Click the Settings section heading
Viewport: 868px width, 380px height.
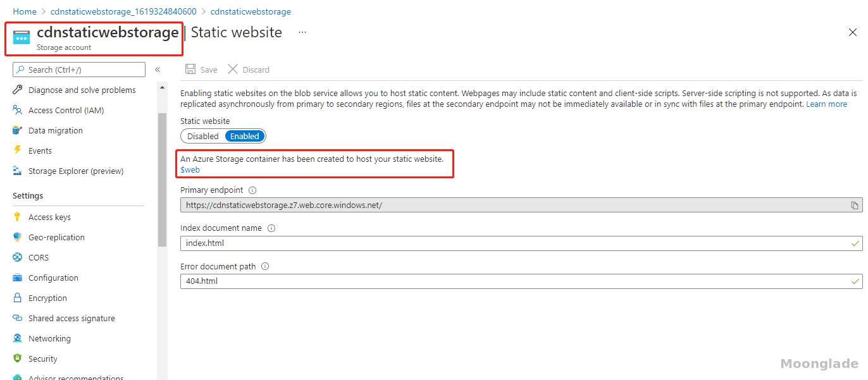(x=28, y=196)
